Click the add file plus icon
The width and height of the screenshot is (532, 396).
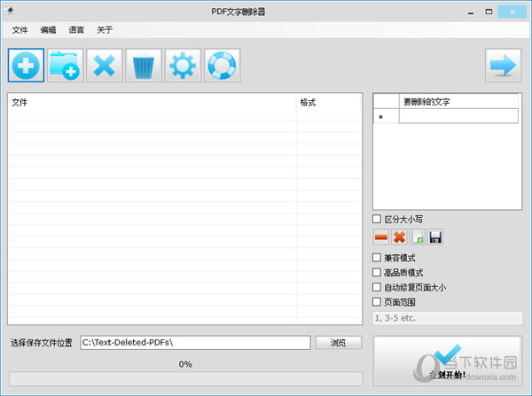[26, 65]
